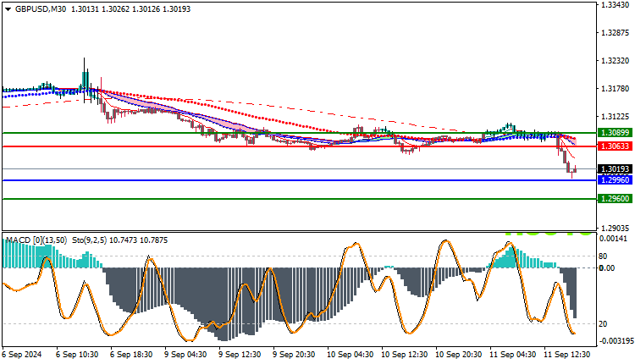The height and width of the screenshot is (364, 635).
Task: Click the GBPUSD,M30 chart title
Action: click(x=41, y=9)
